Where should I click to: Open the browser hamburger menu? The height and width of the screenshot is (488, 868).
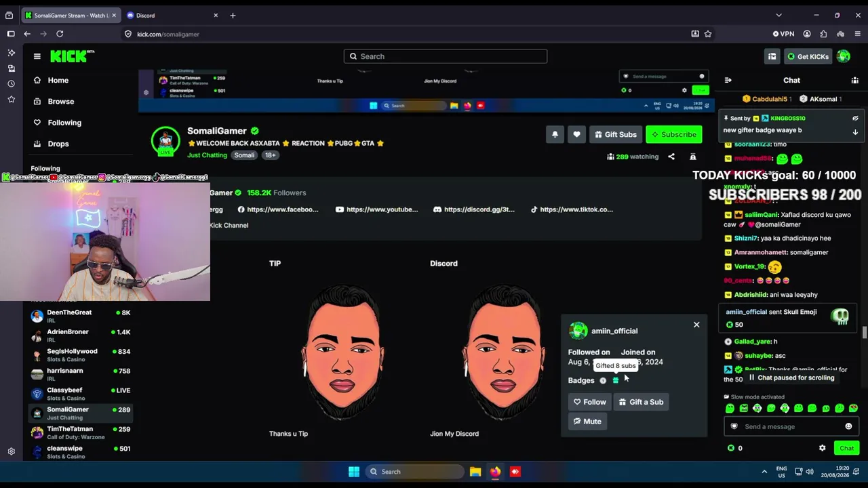(x=858, y=34)
